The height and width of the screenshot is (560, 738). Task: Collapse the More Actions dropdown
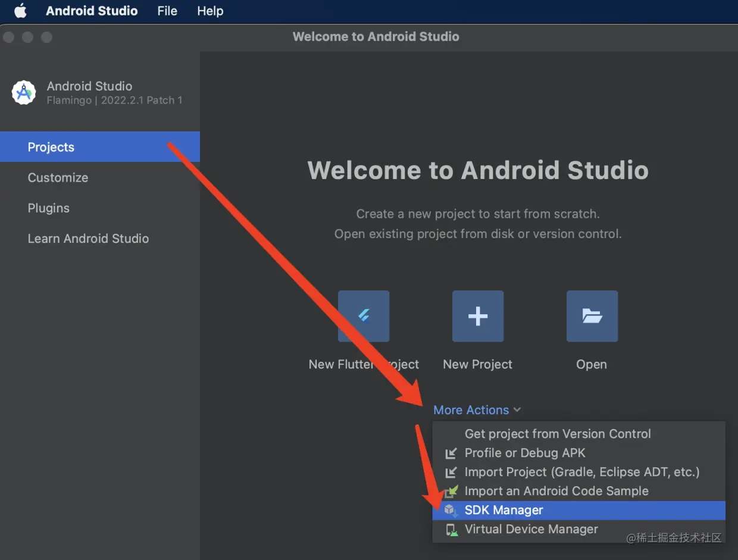477,410
